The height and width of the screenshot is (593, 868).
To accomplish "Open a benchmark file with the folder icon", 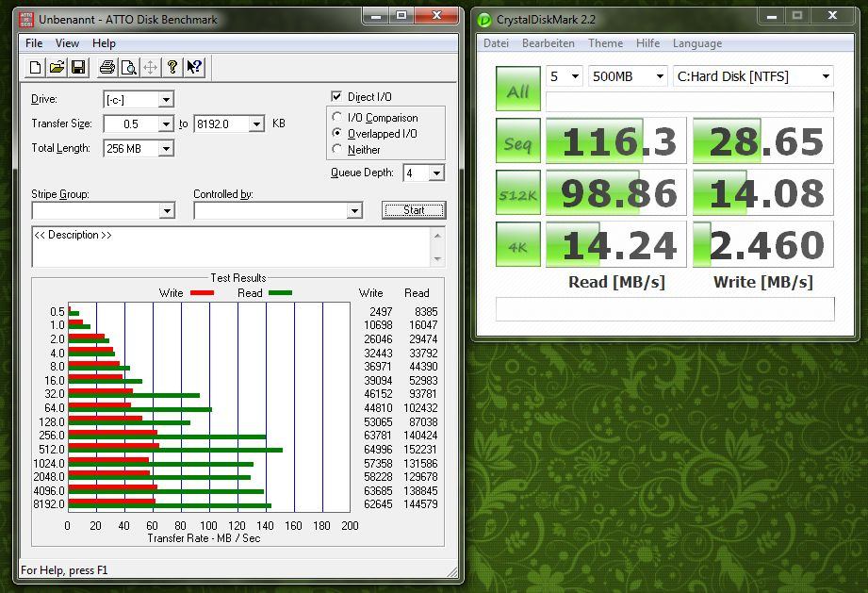I will tap(57, 68).
